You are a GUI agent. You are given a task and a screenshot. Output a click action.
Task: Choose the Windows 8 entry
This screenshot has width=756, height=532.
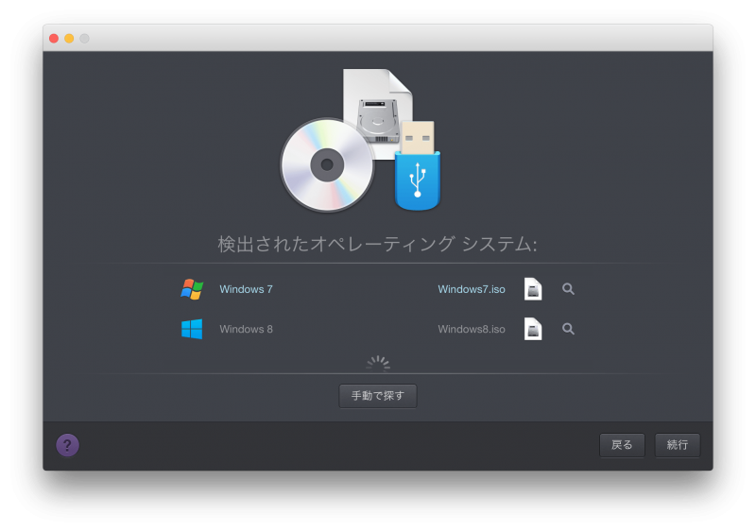coord(246,329)
